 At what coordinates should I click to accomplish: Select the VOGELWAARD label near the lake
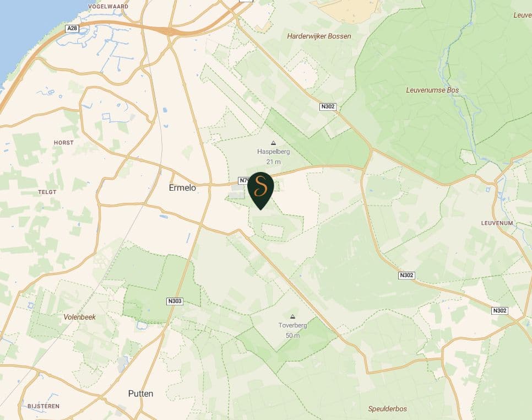coord(108,7)
